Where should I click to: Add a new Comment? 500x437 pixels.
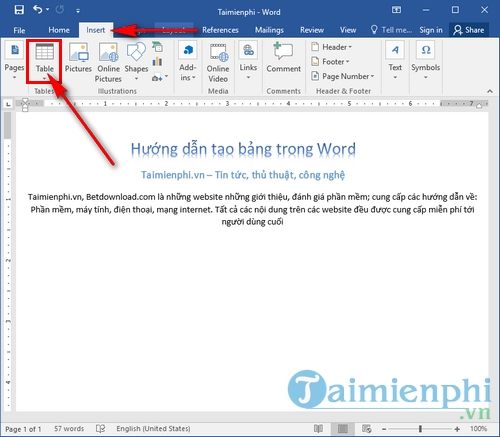pyautogui.click(x=284, y=58)
